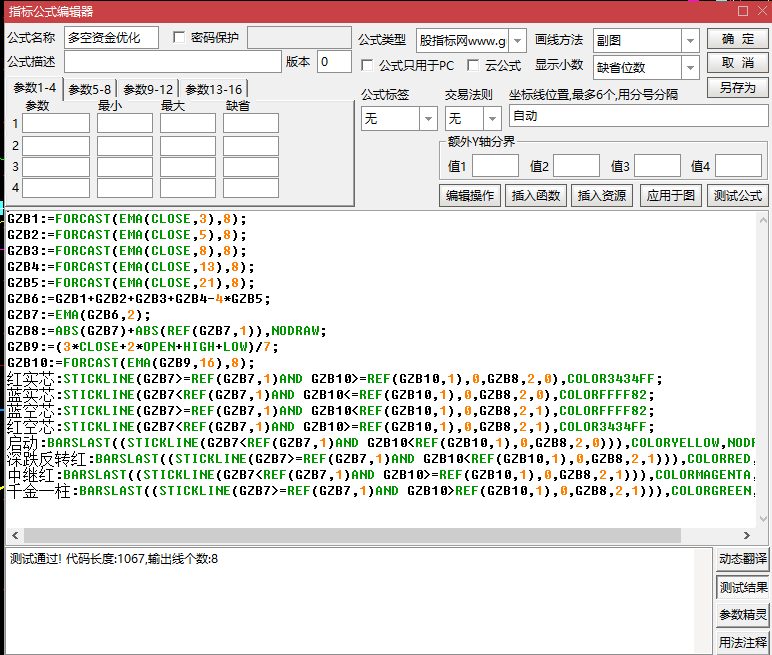
Task: Click the code editor's scroll up arrow
Action: [763, 220]
